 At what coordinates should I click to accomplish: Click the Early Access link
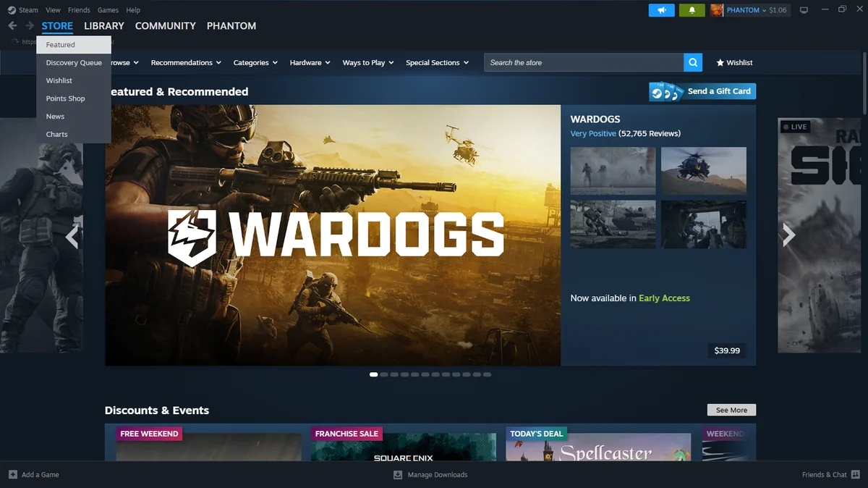[x=664, y=298]
